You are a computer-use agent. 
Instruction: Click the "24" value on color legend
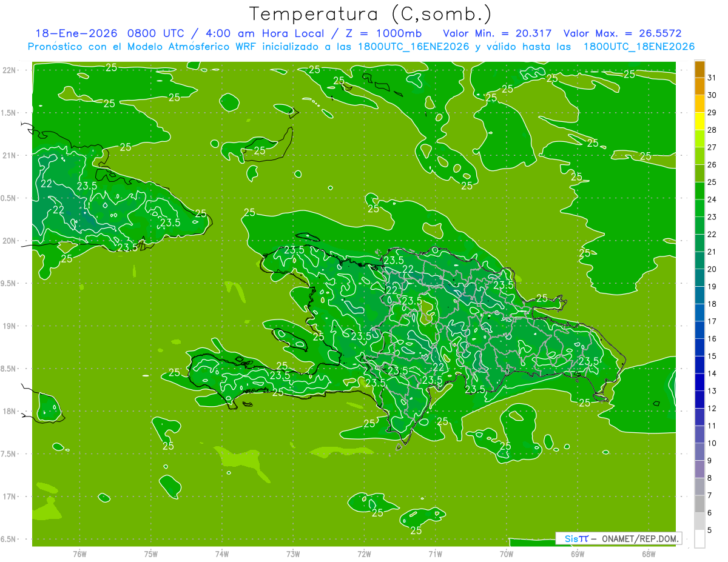point(712,199)
